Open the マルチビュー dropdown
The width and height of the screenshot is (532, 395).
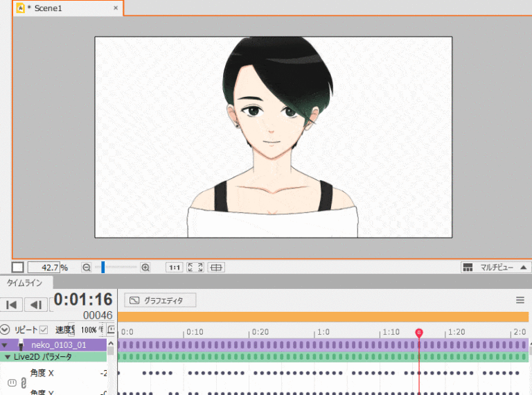[495, 267]
